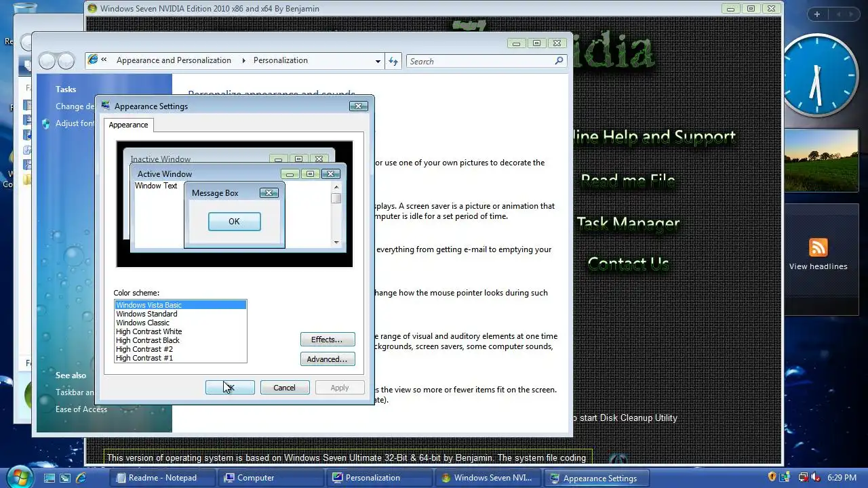868x488 pixels.
Task: Click the 6:29 PM taskbar clock
Action: point(842,478)
